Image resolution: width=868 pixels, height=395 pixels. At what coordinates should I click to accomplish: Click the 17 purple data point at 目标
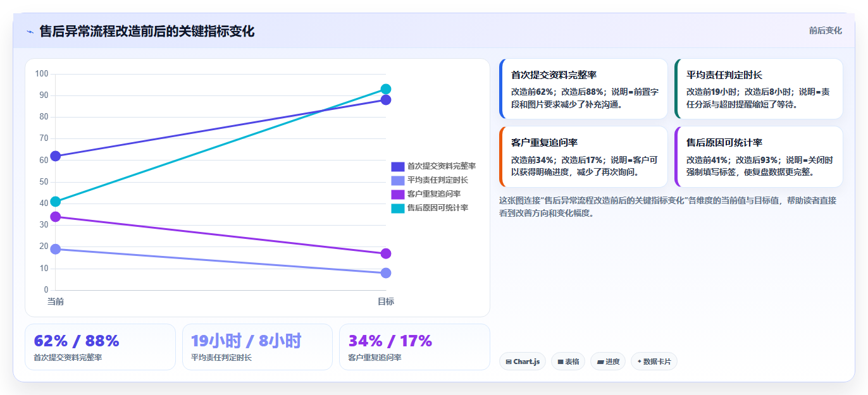click(386, 253)
